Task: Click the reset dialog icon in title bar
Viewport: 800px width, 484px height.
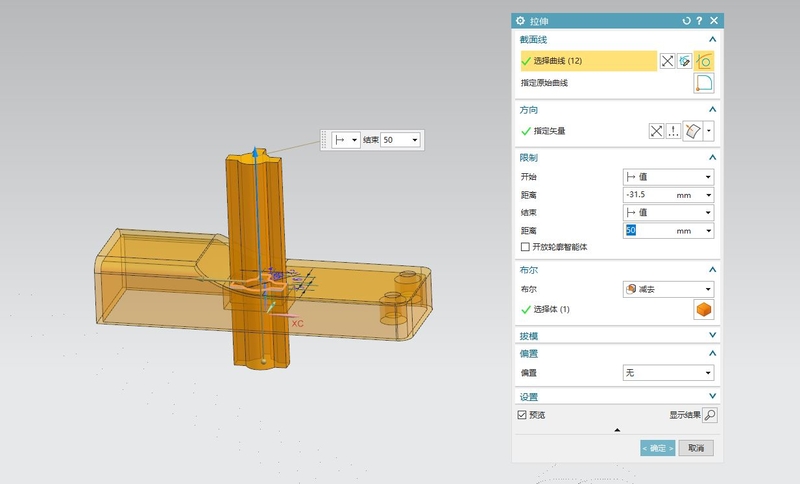Action: (686, 21)
